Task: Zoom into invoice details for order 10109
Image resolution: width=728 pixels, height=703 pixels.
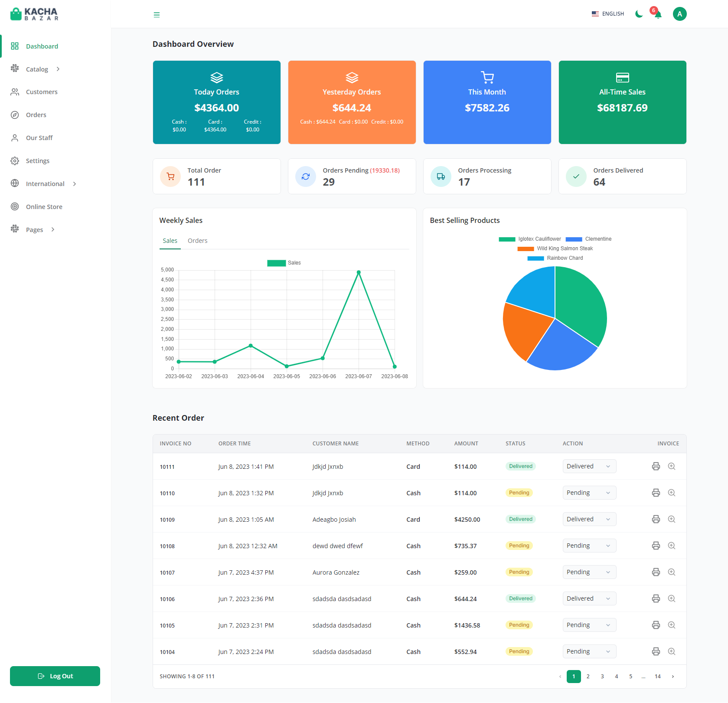Action: click(x=672, y=519)
